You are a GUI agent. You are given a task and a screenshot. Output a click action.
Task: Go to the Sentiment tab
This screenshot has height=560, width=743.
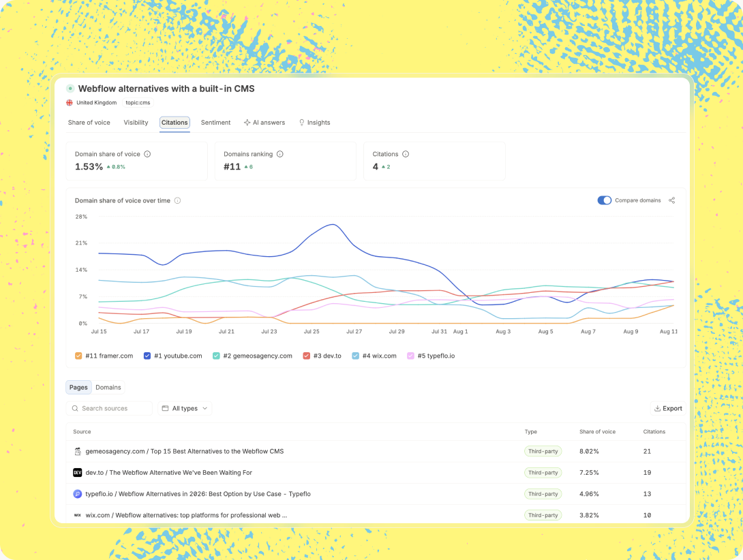(215, 123)
